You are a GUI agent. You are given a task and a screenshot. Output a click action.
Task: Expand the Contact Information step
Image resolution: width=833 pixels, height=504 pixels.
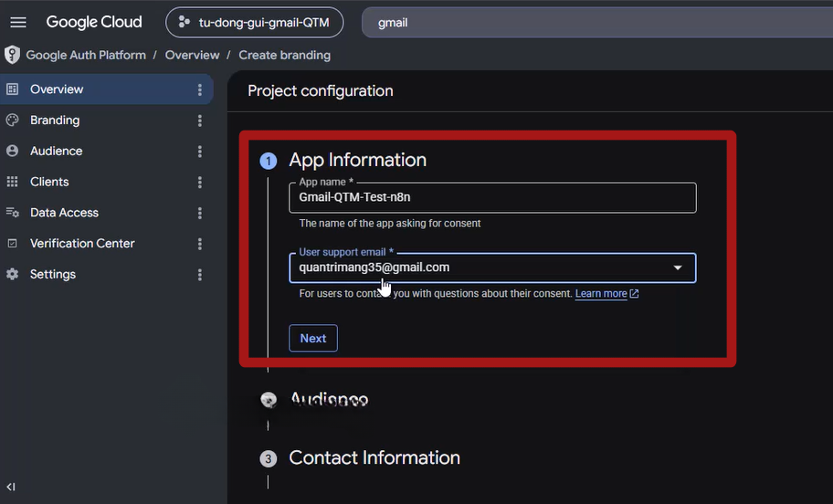coord(374,457)
